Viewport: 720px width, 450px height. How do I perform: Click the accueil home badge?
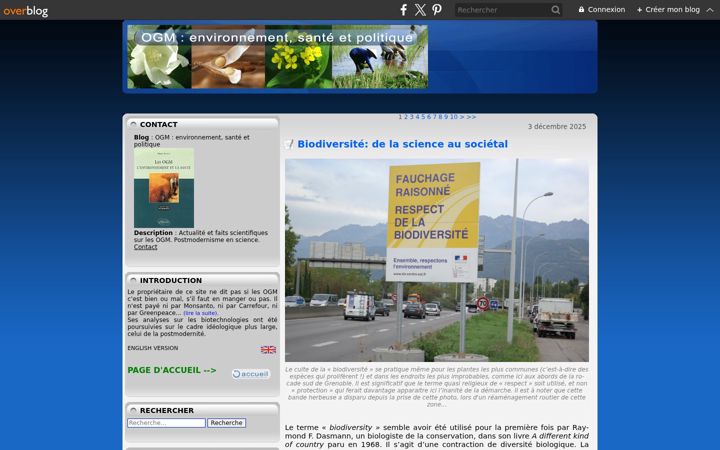coord(251,374)
